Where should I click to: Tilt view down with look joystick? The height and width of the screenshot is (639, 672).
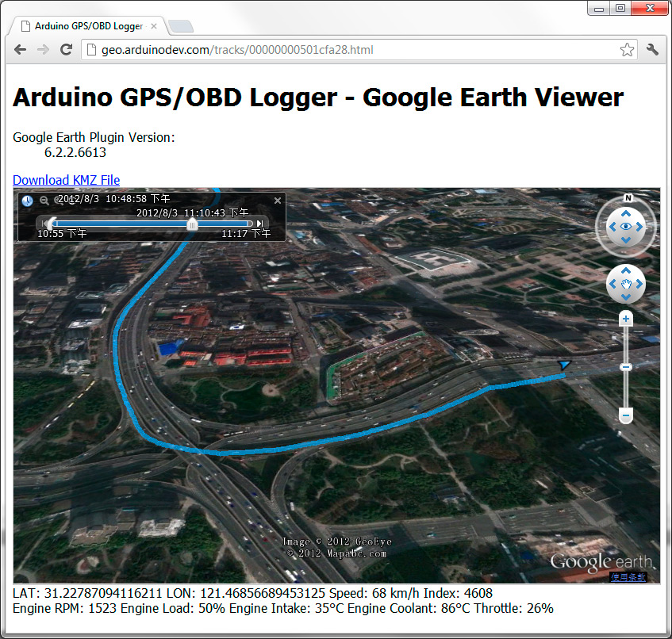click(x=626, y=240)
